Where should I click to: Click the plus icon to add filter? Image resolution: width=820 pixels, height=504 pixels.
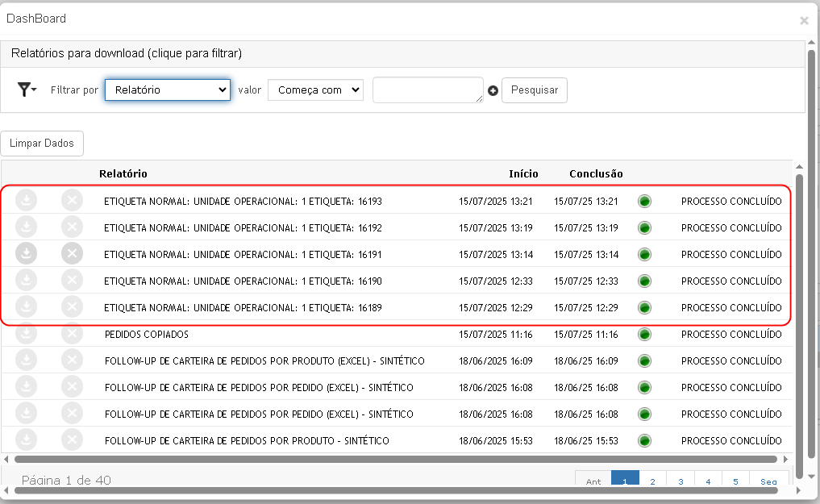tap(493, 91)
